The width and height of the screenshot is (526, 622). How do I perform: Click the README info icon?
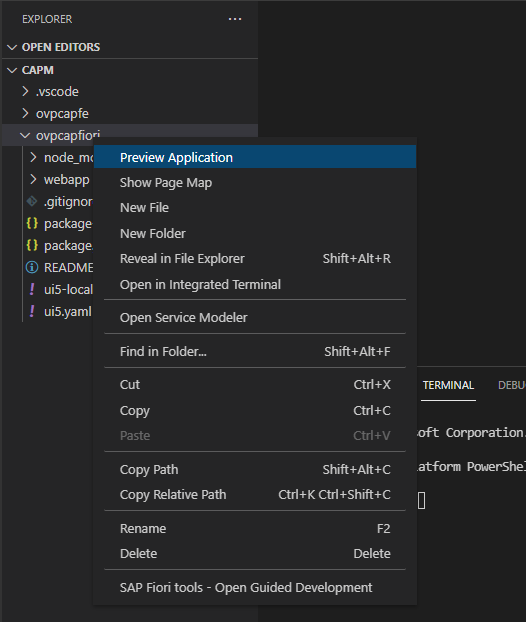click(x=32, y=267)
